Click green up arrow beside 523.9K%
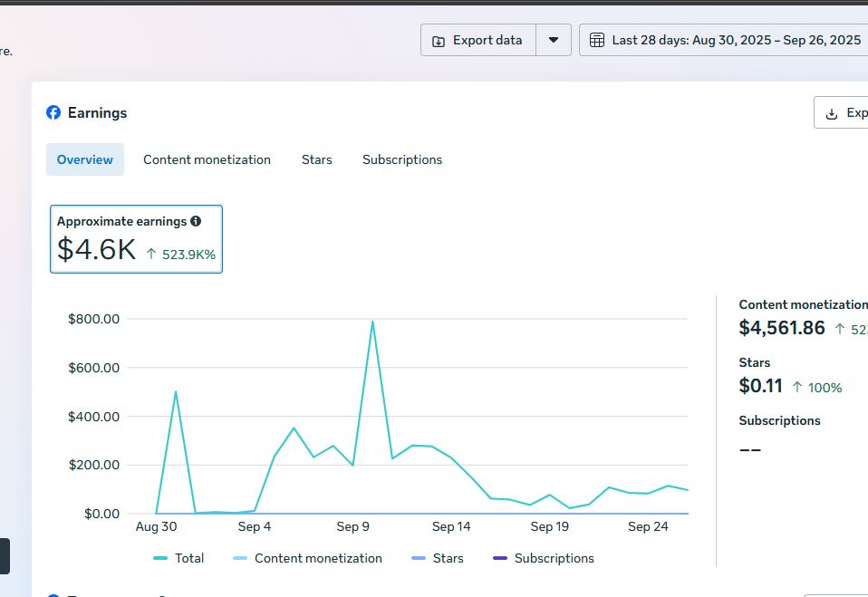Image resolution: width=868 pixels, height=597 pixels. [x=151, y=255]
